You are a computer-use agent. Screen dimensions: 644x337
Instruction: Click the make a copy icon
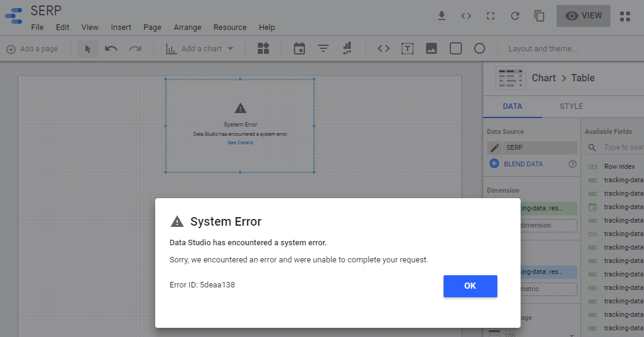tap(540, 16)
